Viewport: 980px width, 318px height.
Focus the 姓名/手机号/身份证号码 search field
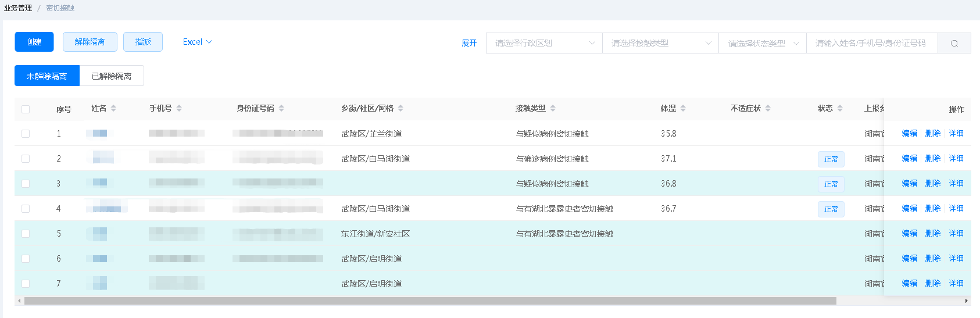[x=872, y=43]
